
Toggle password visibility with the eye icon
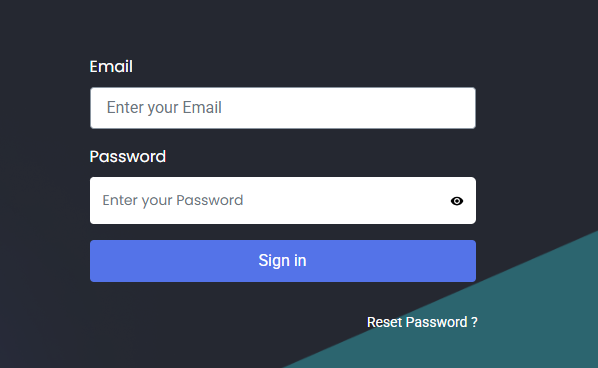point(457,201)
